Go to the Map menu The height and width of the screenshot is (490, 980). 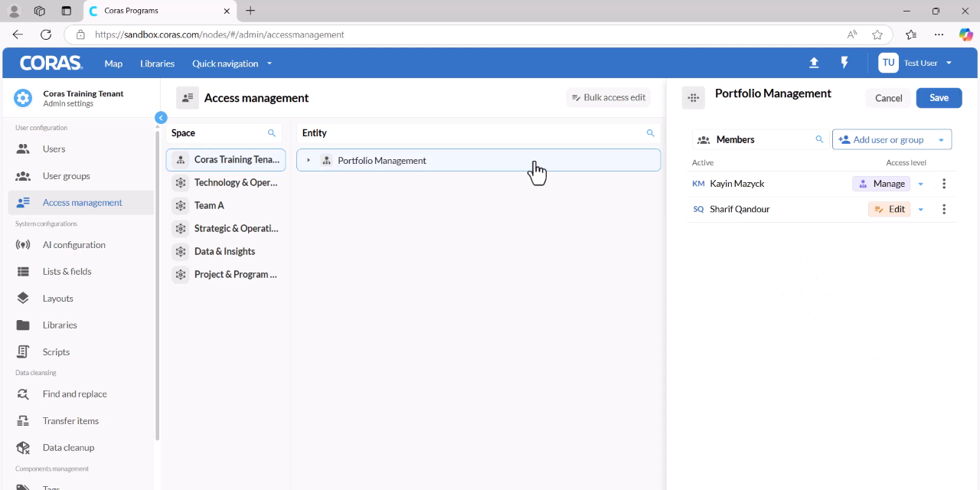pyautogui.click(x=113, y=64)
